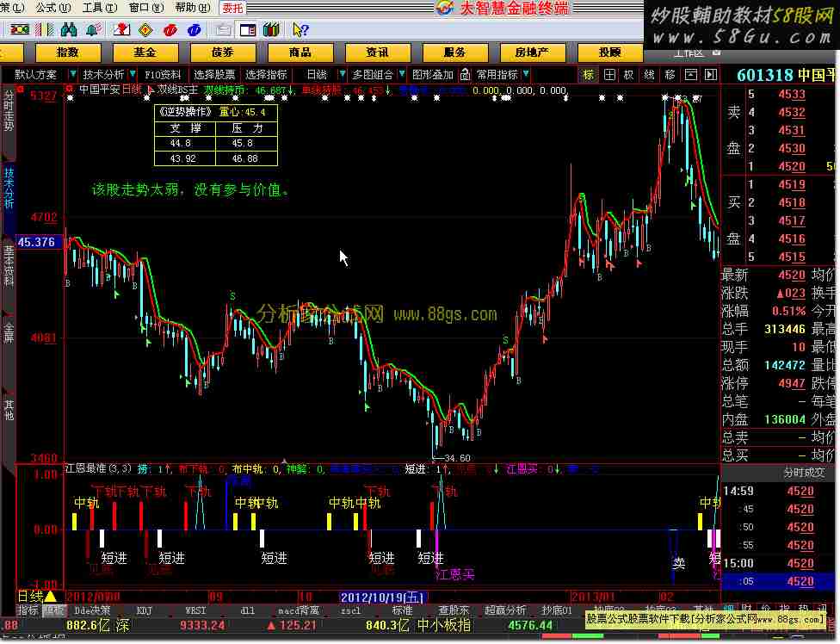Click the play-to-end arrow chart icon
This screenshot has width=840, height=644.
coord(710,74)
